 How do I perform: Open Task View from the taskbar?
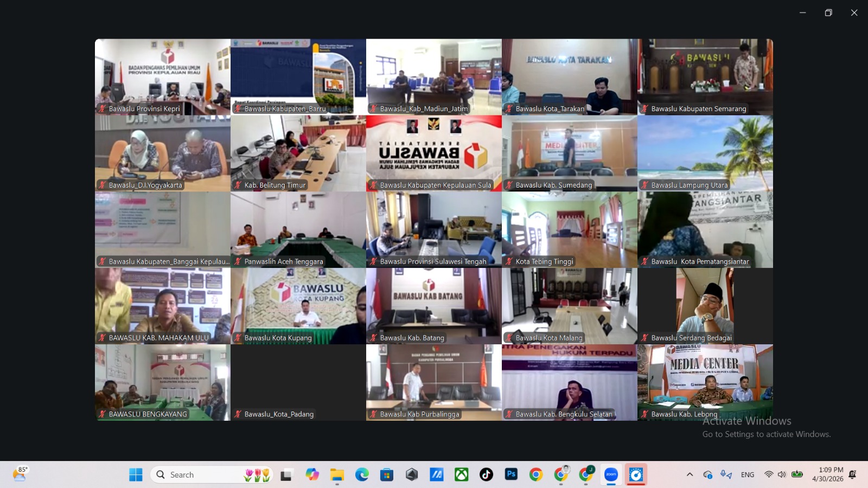[x=286, y=475]
